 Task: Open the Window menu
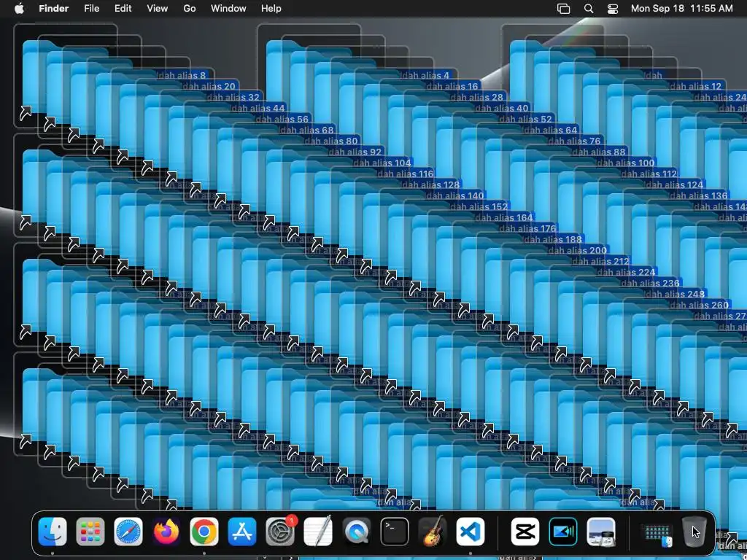(228, 9)
